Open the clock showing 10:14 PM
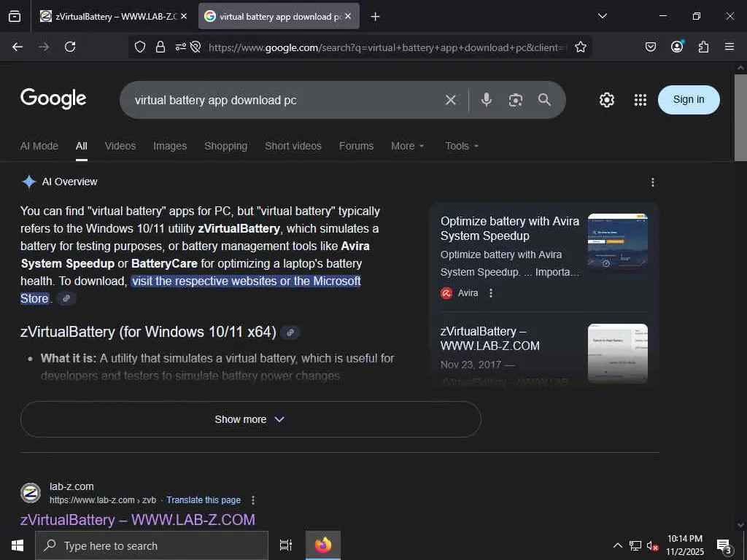The image size is (747, 560). (684, 545)
